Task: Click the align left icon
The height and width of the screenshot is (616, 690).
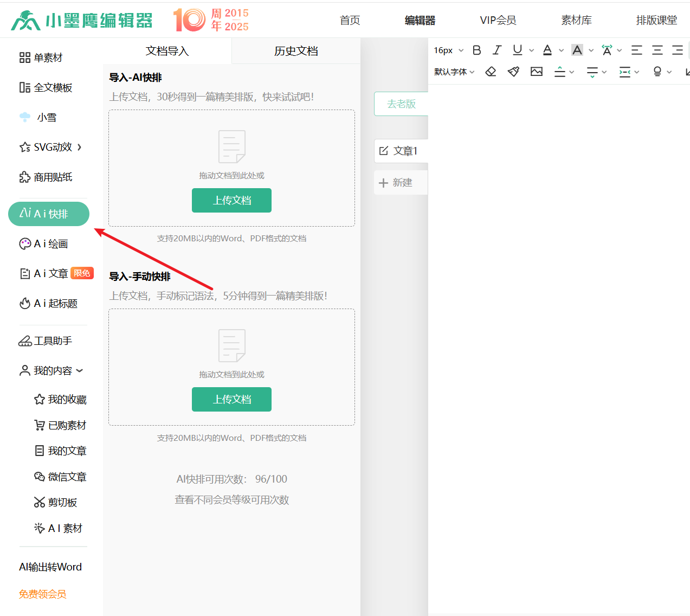Action: [x=637, y=50]
